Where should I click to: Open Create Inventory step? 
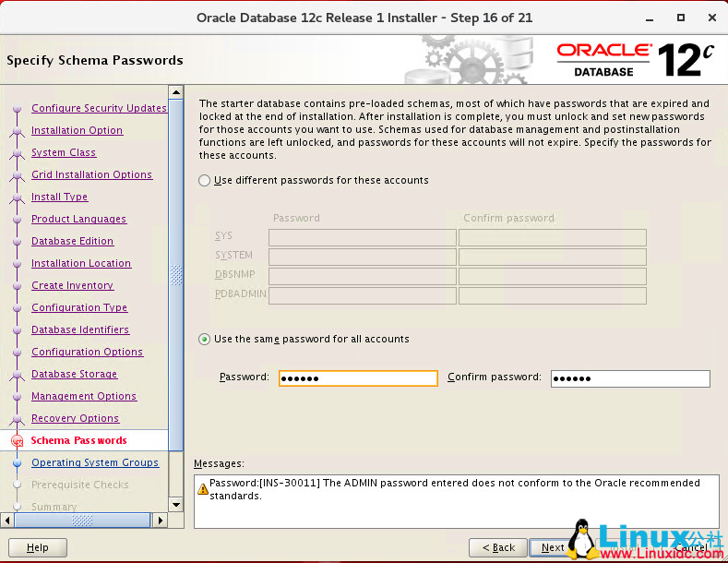click(x=72, y=285)
